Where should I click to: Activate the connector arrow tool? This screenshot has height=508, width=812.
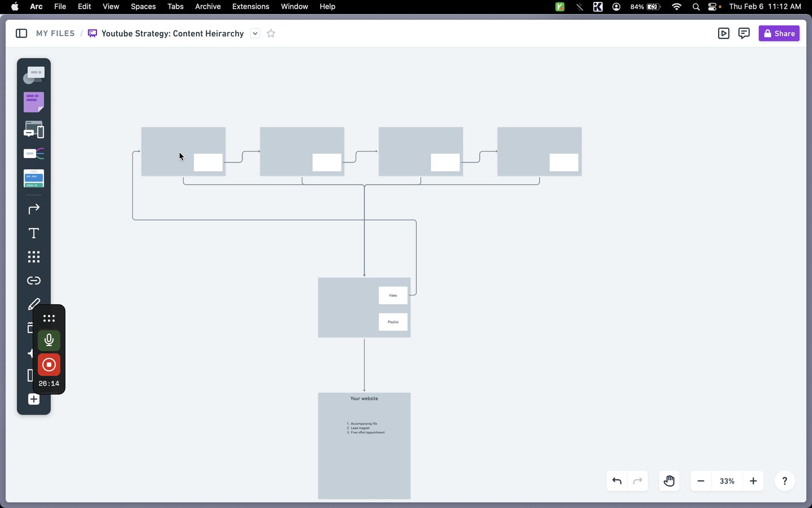point(33,209)
